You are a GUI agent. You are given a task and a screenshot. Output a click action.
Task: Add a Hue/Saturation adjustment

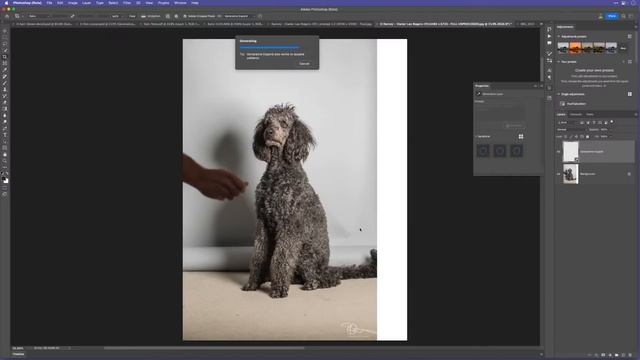pos(573,104)
